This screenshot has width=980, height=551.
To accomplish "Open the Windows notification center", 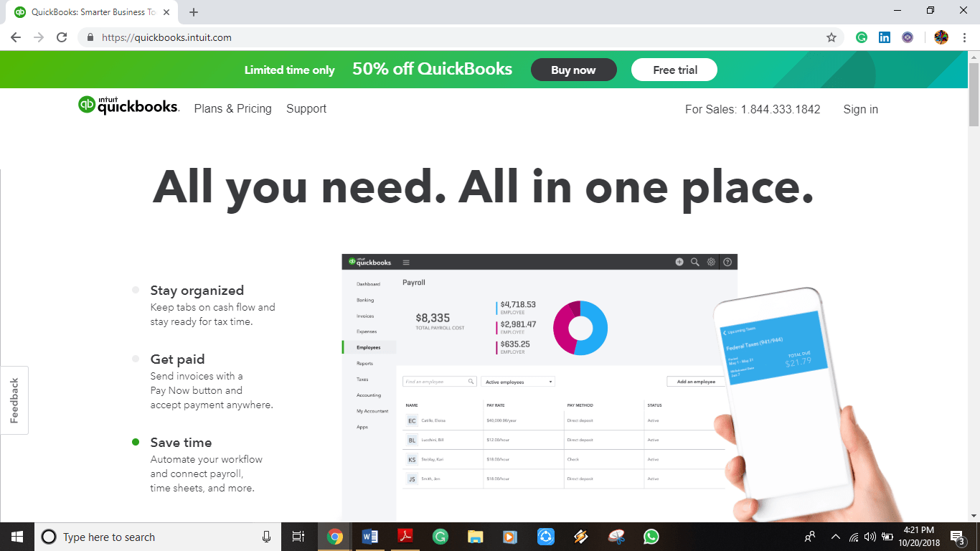I will click(x=957, y=537).
